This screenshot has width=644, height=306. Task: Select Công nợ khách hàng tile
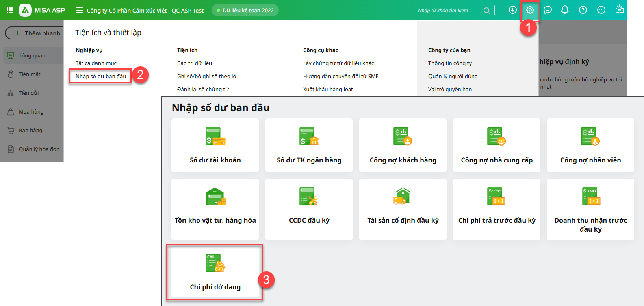[403, 145]
